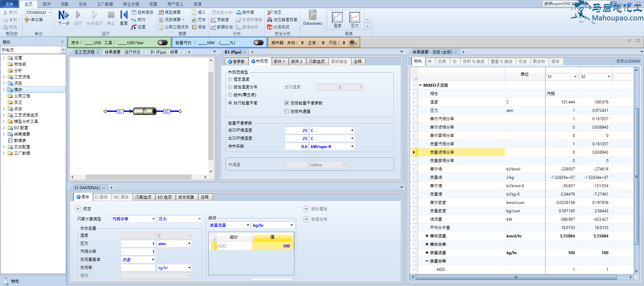Click the 运行 (Run) play icon
Image resolution: width=644 pixels, height=286 pixels.
[78, 15]
